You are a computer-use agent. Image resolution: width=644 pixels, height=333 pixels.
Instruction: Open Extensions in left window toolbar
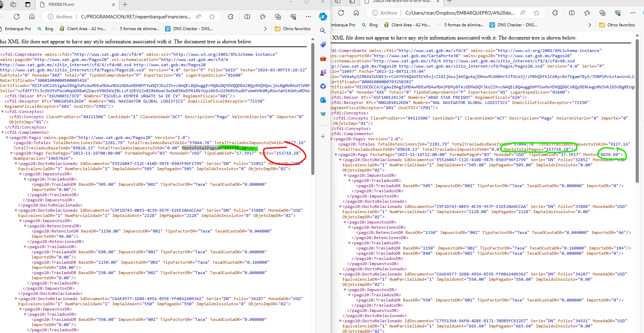coord(230,17)
